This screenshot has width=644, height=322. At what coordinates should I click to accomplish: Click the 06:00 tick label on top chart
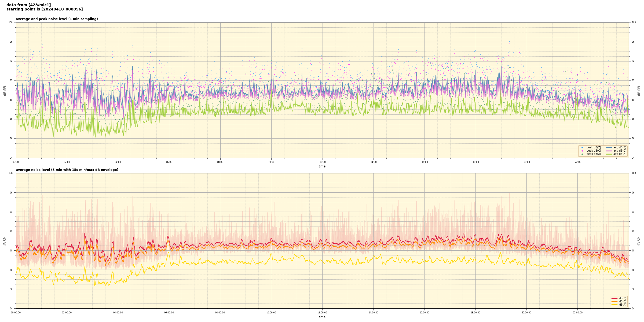[x=169, y=162]
